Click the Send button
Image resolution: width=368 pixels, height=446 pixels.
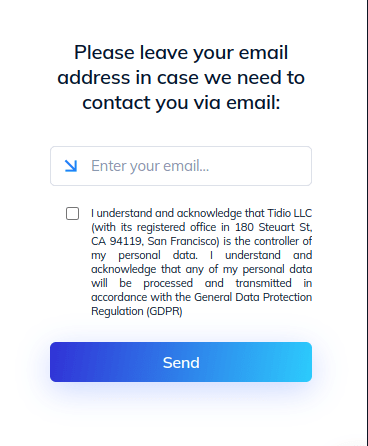[181, 362]
